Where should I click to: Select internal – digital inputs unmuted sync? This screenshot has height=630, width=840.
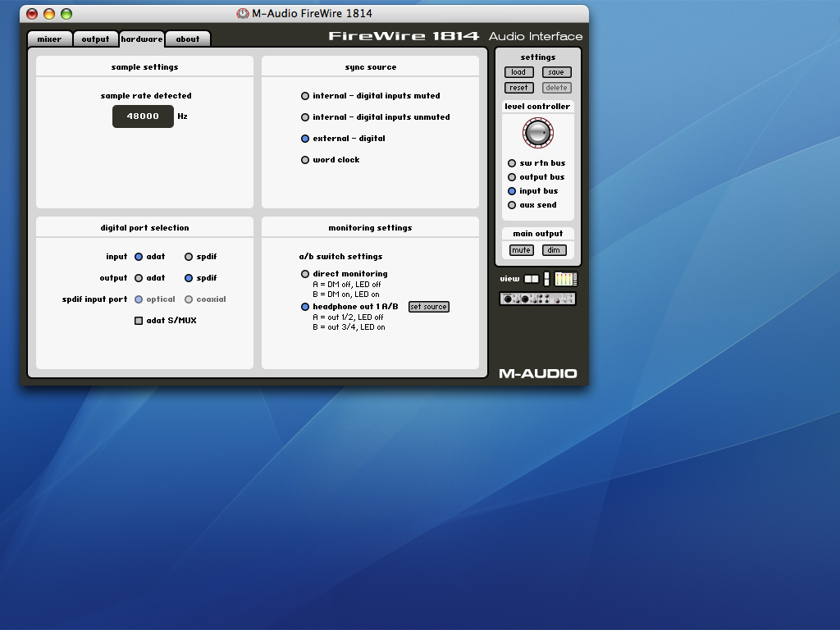coord(305,117)
